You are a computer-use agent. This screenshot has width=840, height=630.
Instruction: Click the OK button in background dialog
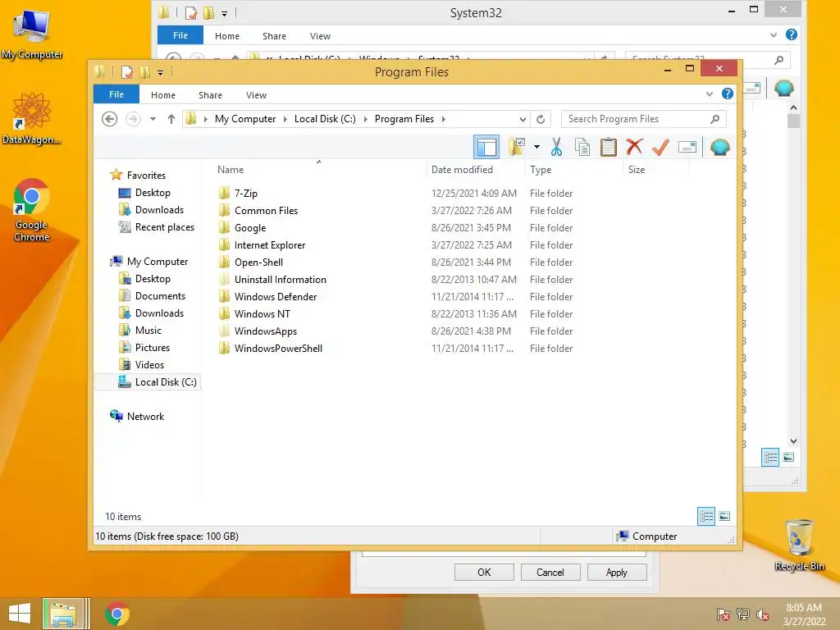click(484, 572)
